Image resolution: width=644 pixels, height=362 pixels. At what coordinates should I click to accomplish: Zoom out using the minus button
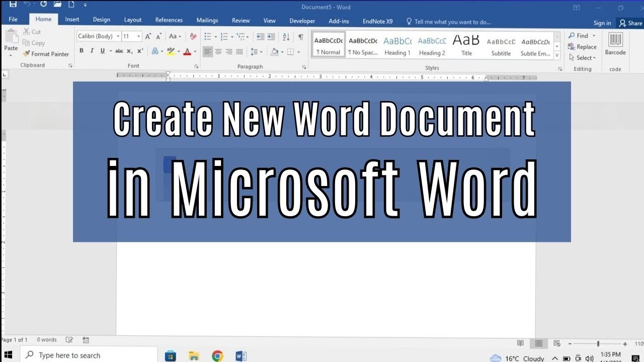(570, 344)
